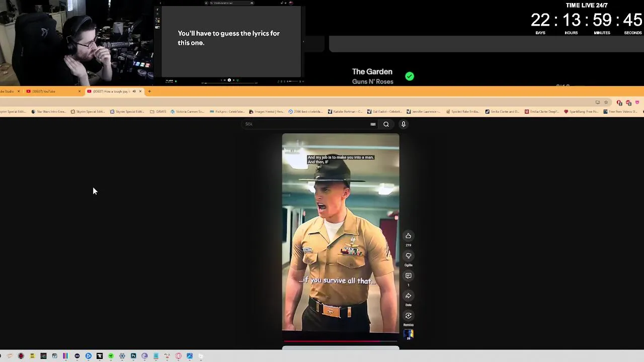
Task: Open Photoshop from the taskbar
Action: click(133, 356)
